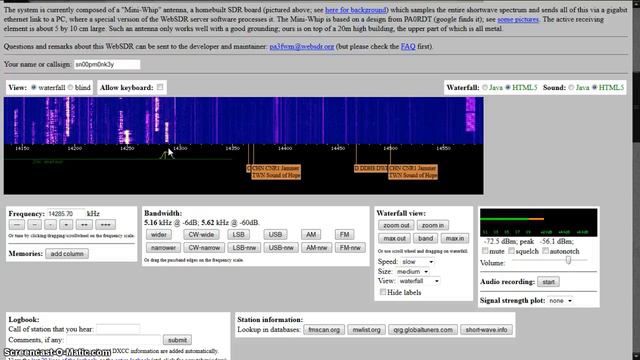Viewport: 640px width, 360px height.
Task: Open the Speed dropdown showing slow
Action: coord(417,262)
